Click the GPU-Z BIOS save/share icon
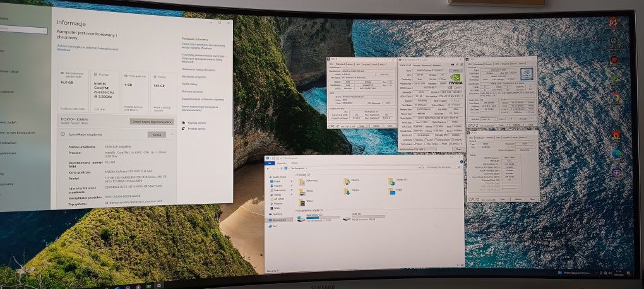The height and width of the screenshot is (289, 644). [450, 88]
